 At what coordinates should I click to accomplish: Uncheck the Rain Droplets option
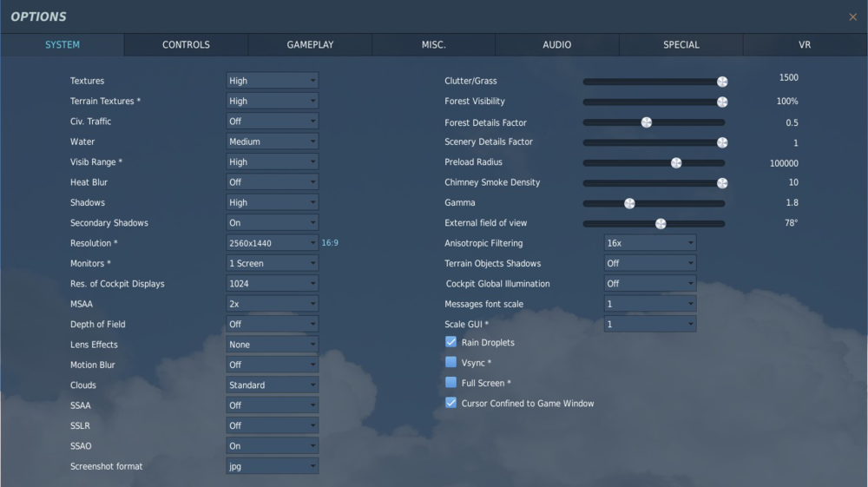(450, 342)
